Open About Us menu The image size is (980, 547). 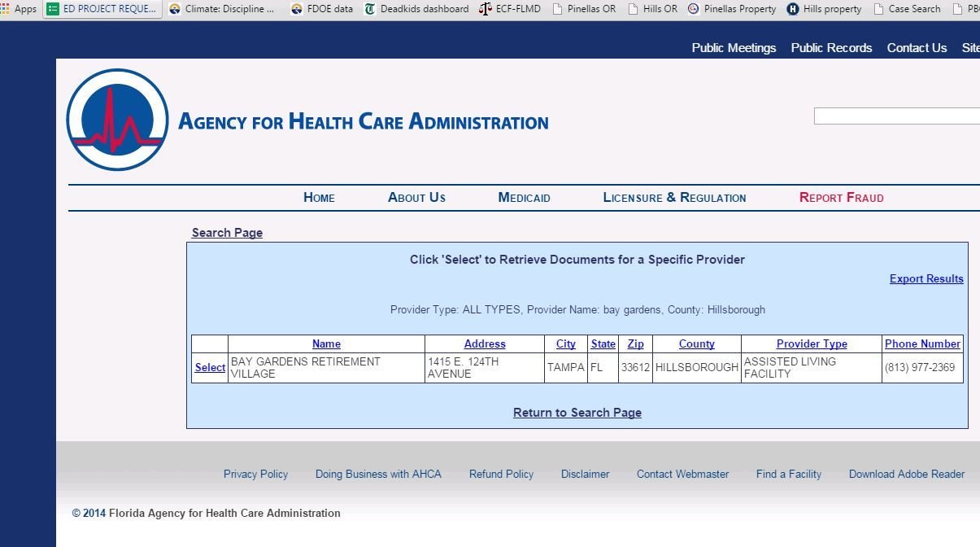[416, 198]
